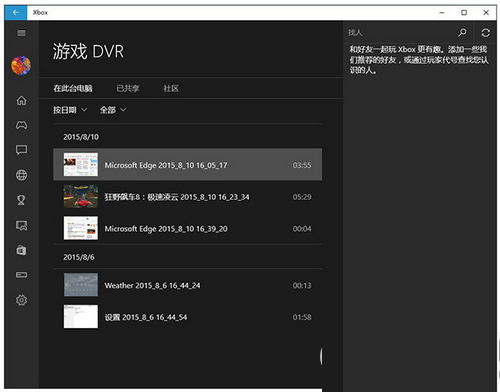Click the back arrow in the title bar
This screenshot has height=392, width=500.
pos(16,13)
